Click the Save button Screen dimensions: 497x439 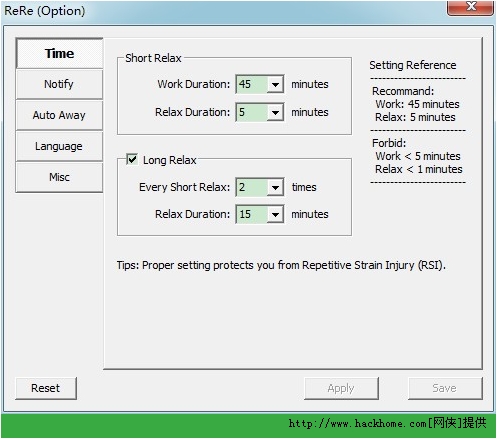pyautogui.click(x=445, y=388)
